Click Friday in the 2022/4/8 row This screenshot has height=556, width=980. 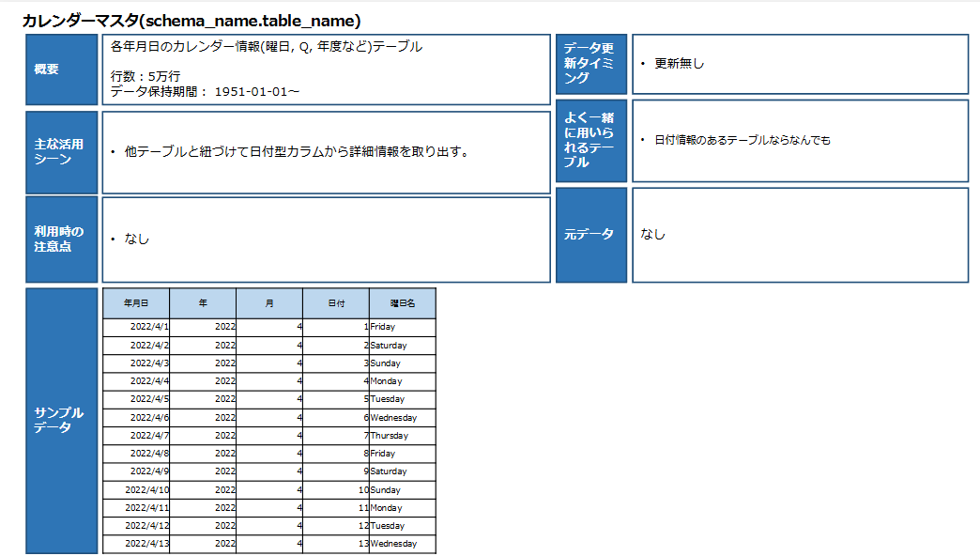tap(403, 454)
